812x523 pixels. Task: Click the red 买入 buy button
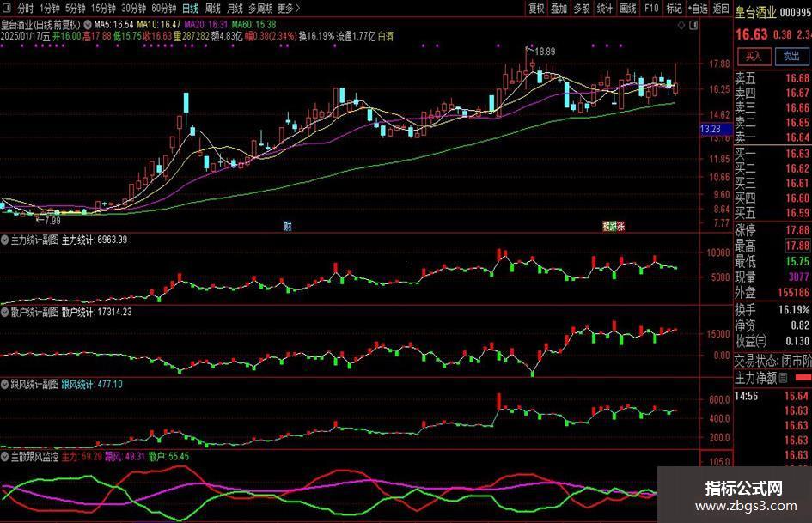pos(754,56)
